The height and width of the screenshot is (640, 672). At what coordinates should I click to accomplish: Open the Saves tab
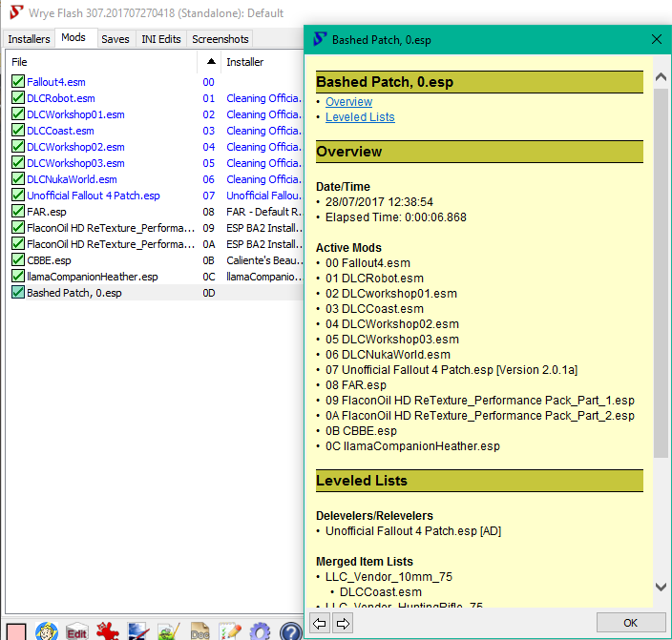pyautogui.click(x=115, y=39)
